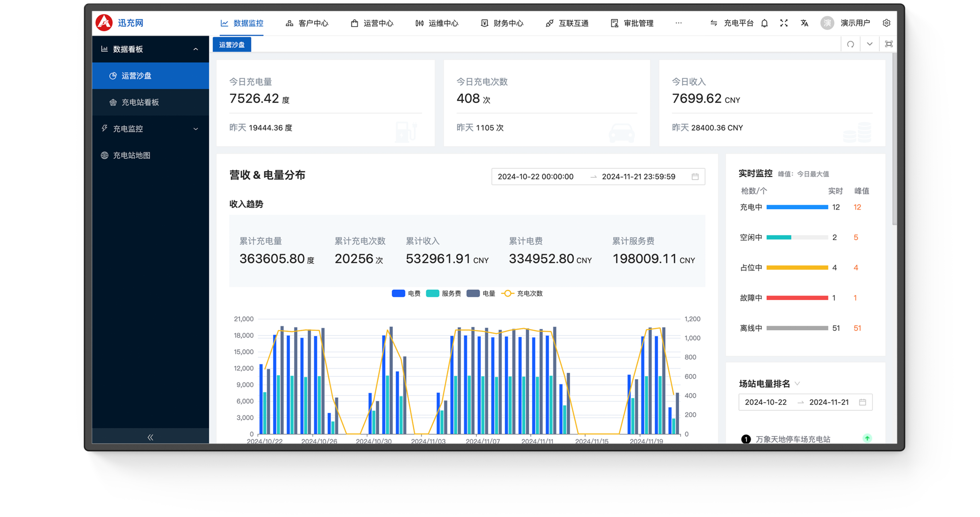980x517 pixels.
Task: Click the 营收 date range start field
Action: point(535,177)
